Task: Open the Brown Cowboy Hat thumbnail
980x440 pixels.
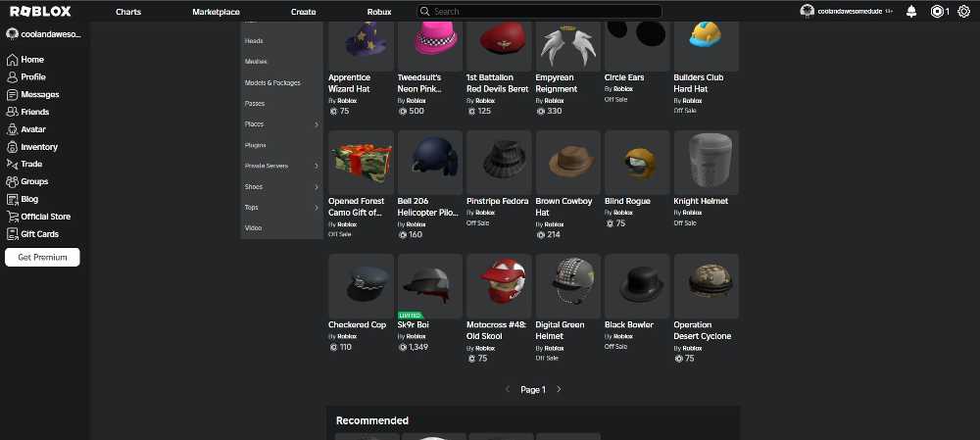Action: pyautogui.click(x=568, y=163)
